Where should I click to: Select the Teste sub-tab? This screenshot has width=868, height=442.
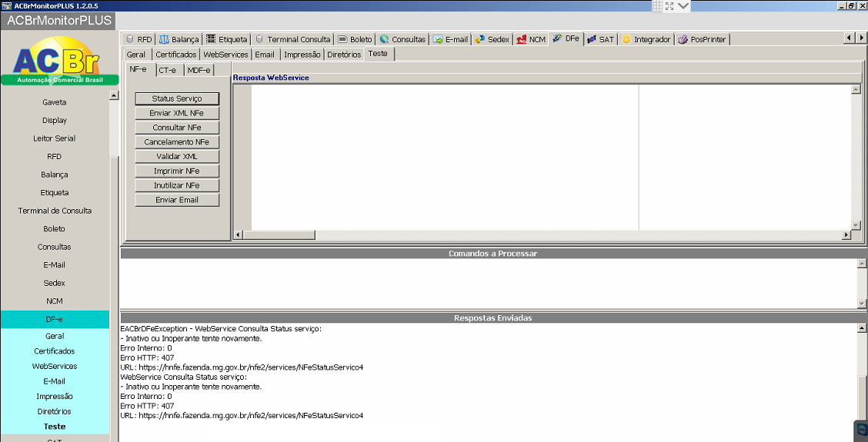378,54
